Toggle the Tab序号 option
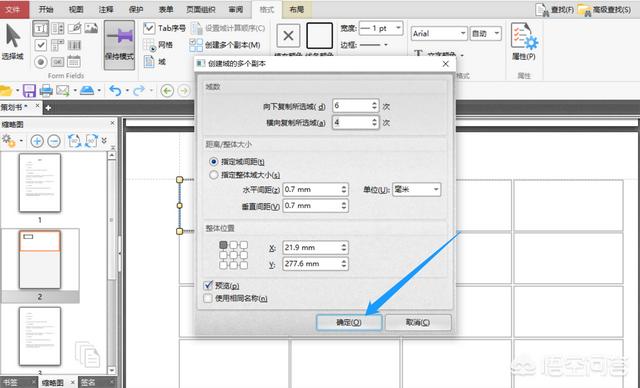Viewport: 640px width, 388px height. (x=165, y=28)
